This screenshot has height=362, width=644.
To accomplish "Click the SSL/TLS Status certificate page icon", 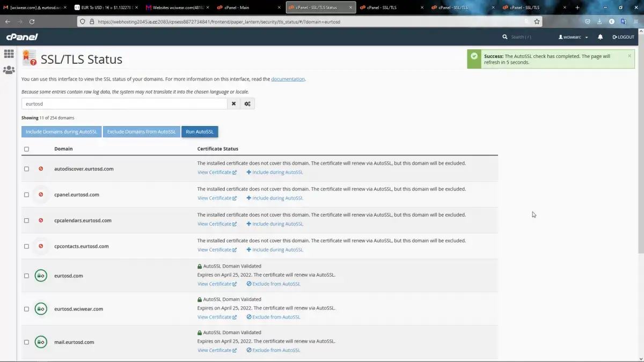I will (x=29, y=58).
